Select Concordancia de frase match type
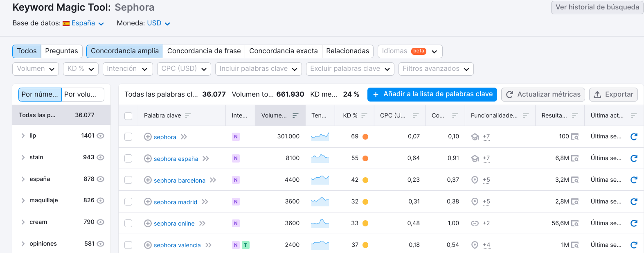Image resolution: width=644 pixels, height=253 pixels. coord(204,51)
